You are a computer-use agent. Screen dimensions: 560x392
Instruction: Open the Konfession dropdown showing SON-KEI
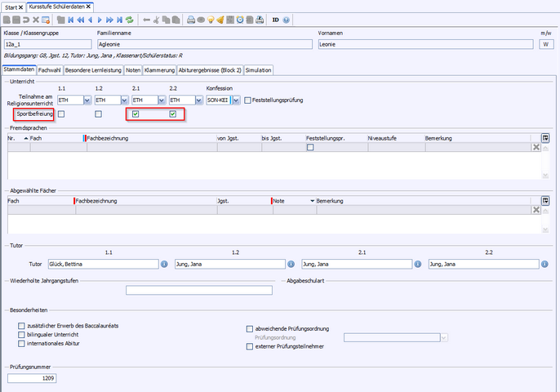tap(234, 100)
